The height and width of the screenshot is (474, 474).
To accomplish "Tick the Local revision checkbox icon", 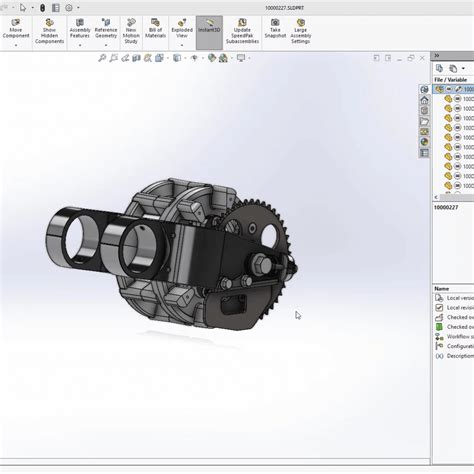I will pos(439,308).
